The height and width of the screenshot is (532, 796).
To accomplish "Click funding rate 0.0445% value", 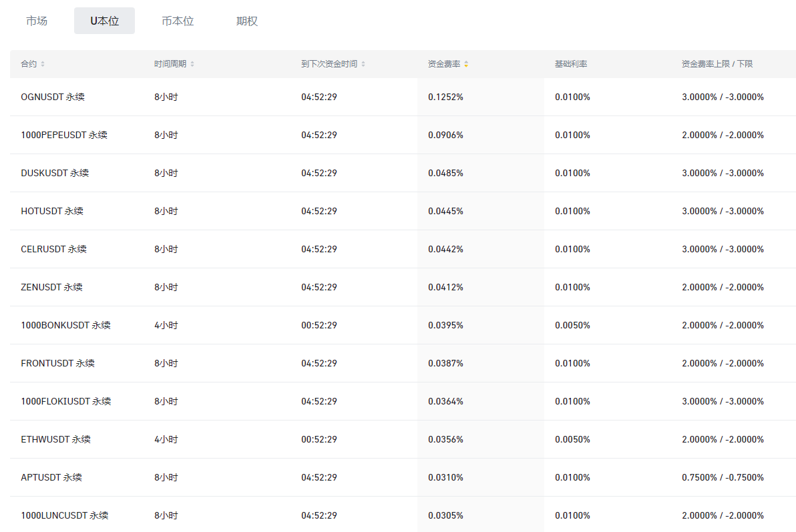I will point(445,211).
